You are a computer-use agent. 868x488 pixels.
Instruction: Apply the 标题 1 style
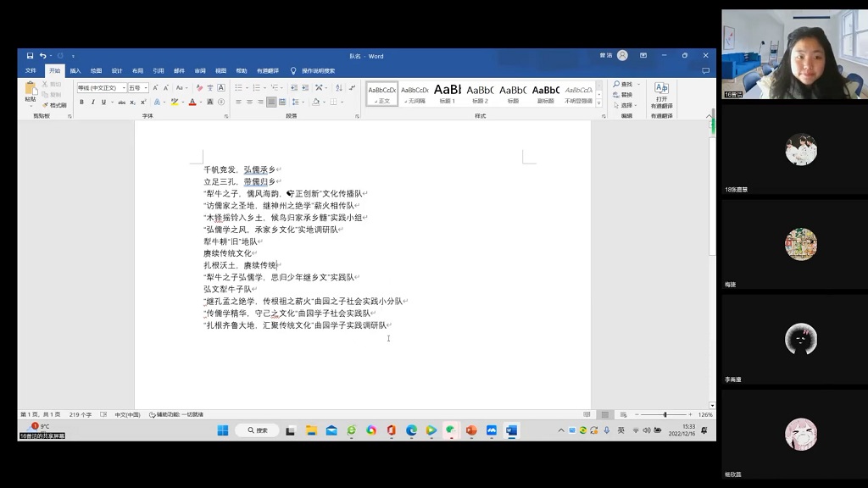(x=447, y=93)
